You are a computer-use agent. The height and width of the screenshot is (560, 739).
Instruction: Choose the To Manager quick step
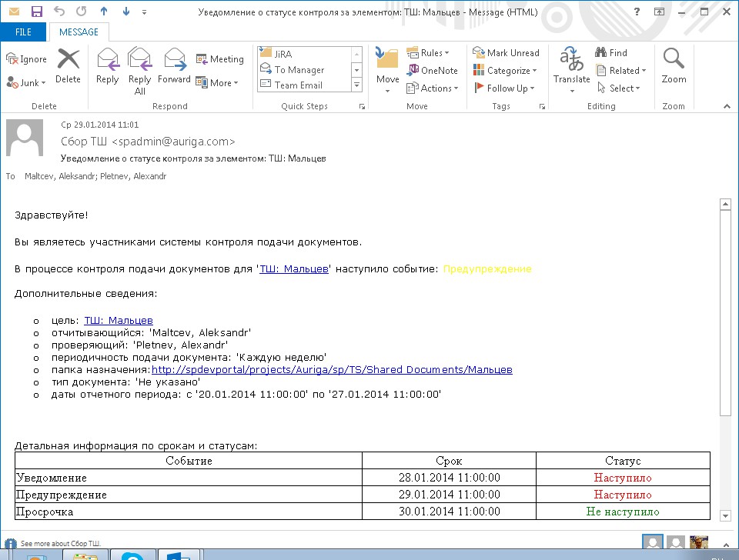(x=305, y=70)
